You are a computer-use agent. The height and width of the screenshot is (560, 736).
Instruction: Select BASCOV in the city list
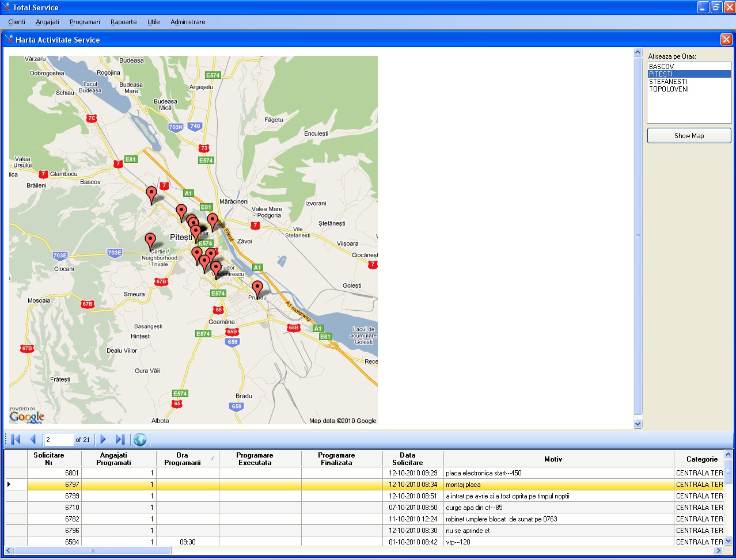point(689,66)
